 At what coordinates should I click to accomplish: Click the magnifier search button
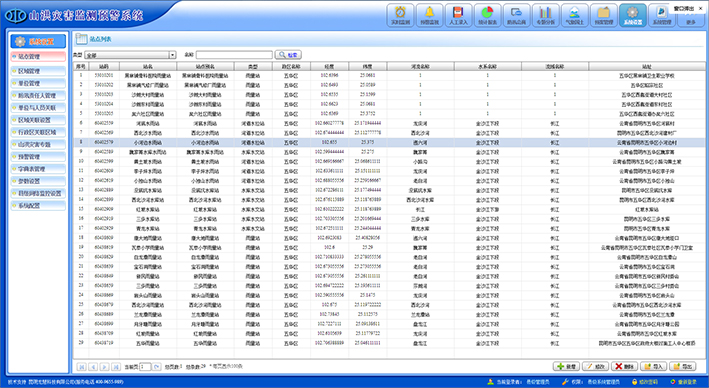point(288,55)
